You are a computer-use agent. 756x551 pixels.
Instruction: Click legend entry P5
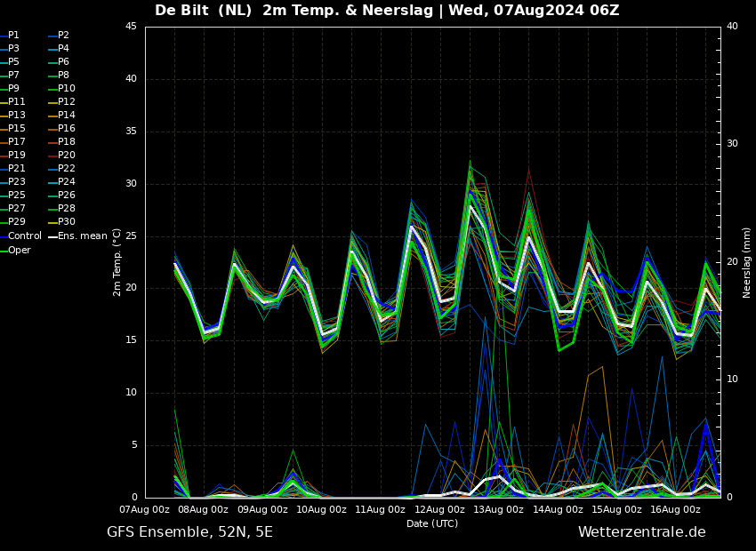[13, 61]
